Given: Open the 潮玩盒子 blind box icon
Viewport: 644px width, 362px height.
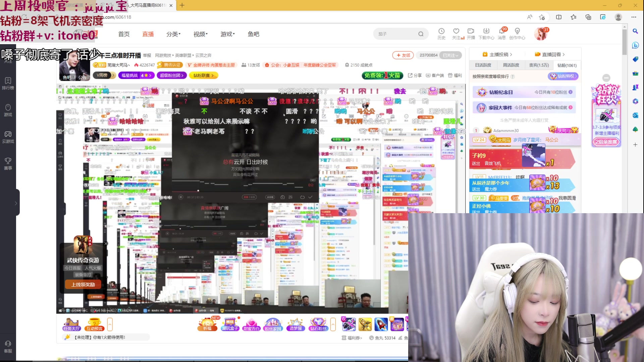Looking at the screenshot, I should [x=229, y=324].
